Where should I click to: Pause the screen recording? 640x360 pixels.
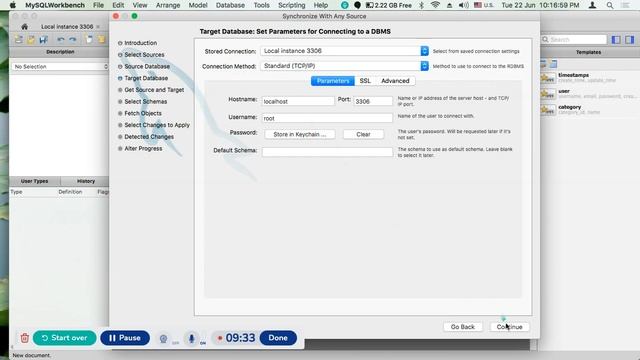(x=125, y=338)
